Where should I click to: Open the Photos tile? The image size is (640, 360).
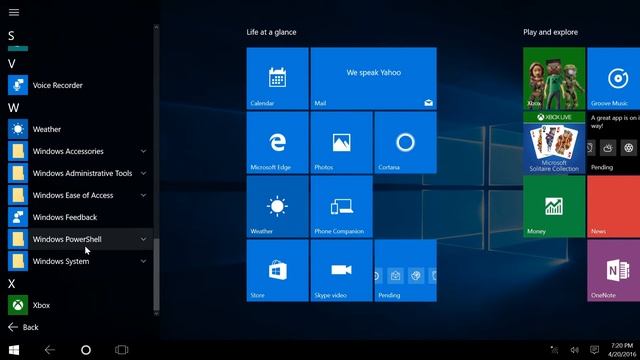pyautogui.click(x=342, y=142)
